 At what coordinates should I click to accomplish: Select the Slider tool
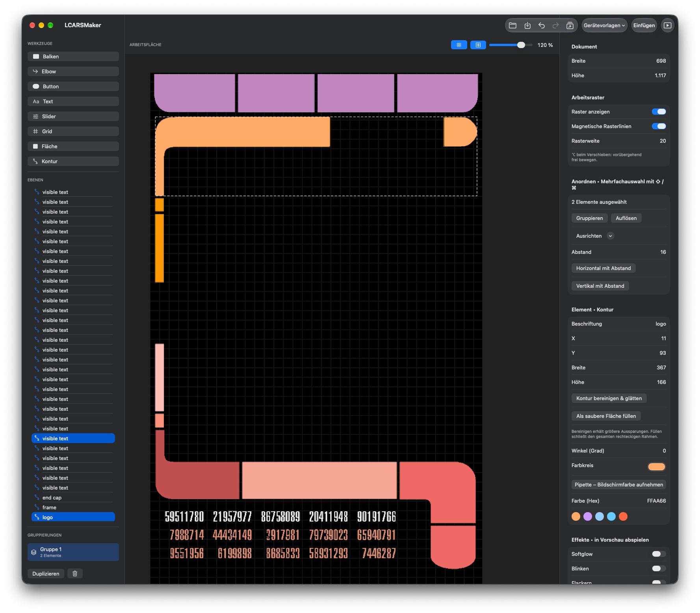(73, 116)
